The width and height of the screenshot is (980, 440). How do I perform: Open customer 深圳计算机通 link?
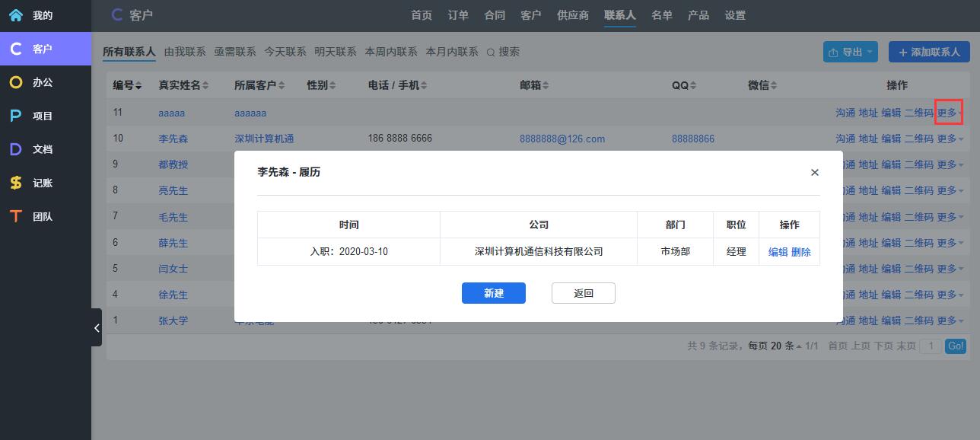pyautogui.click(x=264, y=139)
